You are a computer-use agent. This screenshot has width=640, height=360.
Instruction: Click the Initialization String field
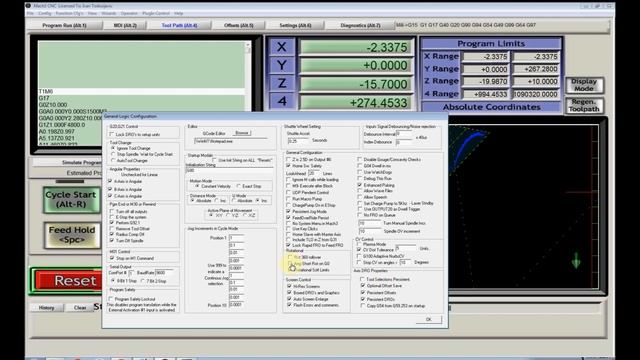tap(229, 170)
